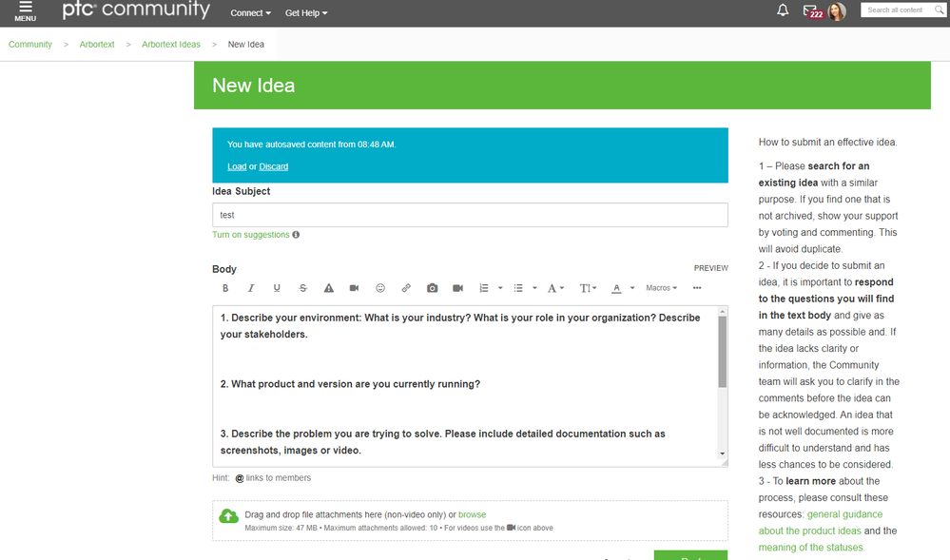
Task: Discard the autosaved content
Action: click(274, 166)
